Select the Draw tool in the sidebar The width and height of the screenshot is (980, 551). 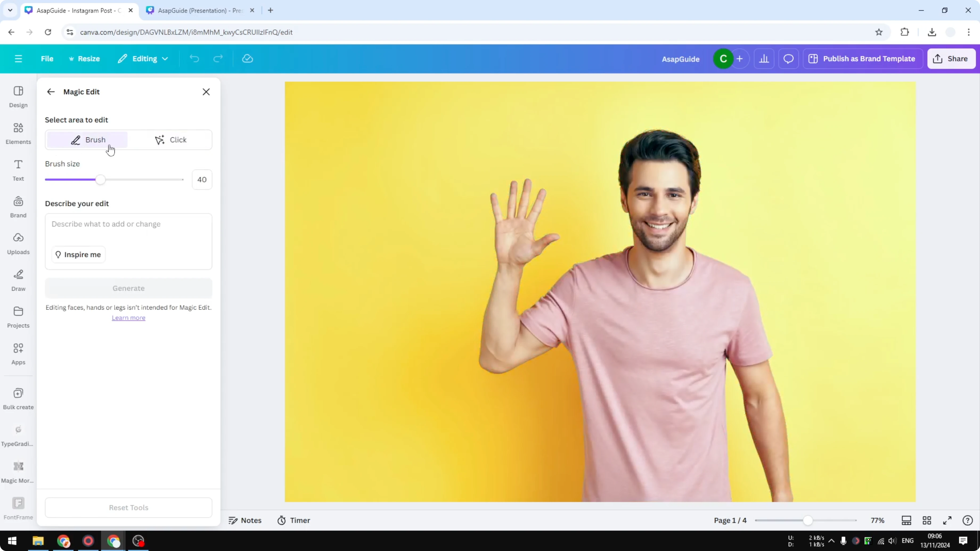coord(18,280)
